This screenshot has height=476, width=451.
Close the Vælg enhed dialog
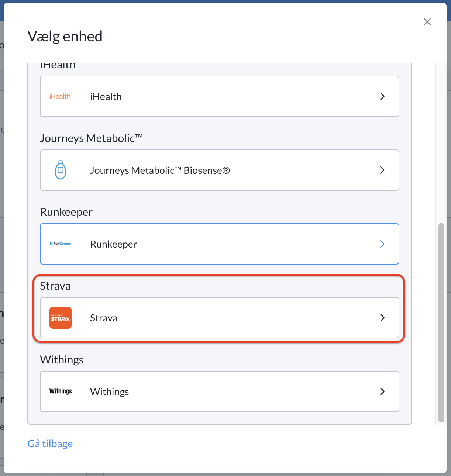(x=427, y=22)
